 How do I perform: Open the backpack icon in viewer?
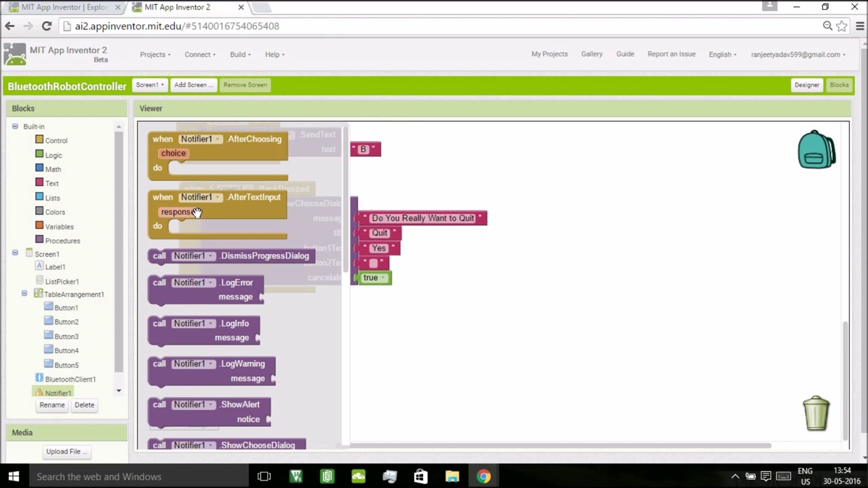[x=816, y=150]
